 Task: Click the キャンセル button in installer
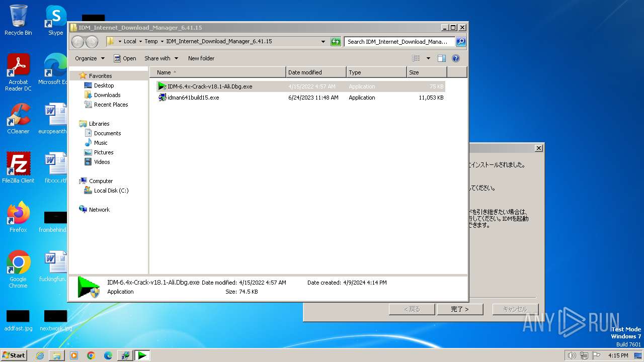(x=515, y=309)
